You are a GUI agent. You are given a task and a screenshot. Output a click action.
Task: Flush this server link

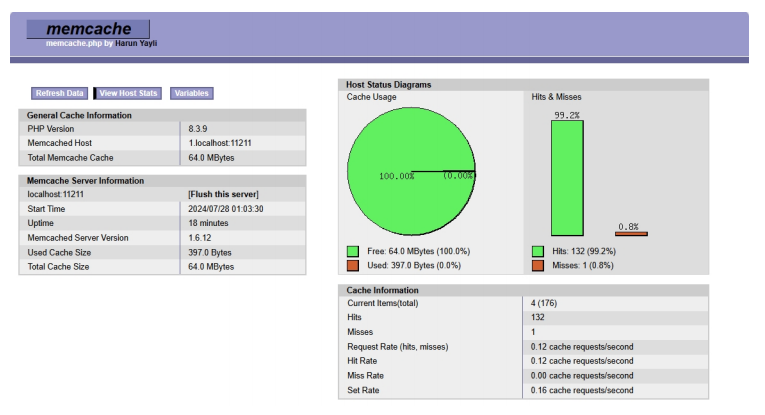point(223,194)
